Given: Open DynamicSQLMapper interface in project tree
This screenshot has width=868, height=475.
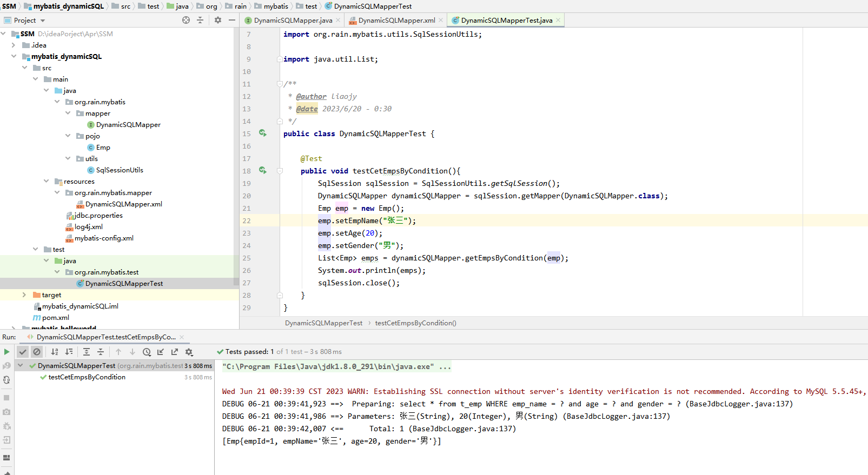Looking at the screenshot, I should [x=124, y=125].
